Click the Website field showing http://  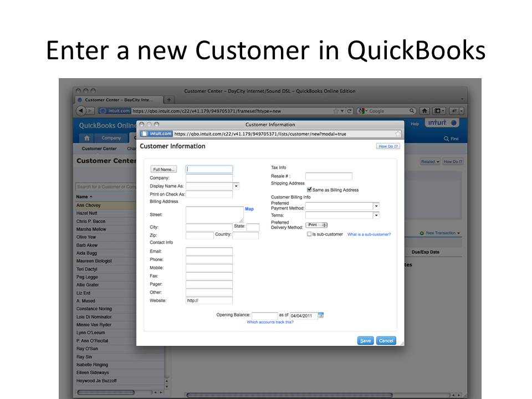point(209,300)
